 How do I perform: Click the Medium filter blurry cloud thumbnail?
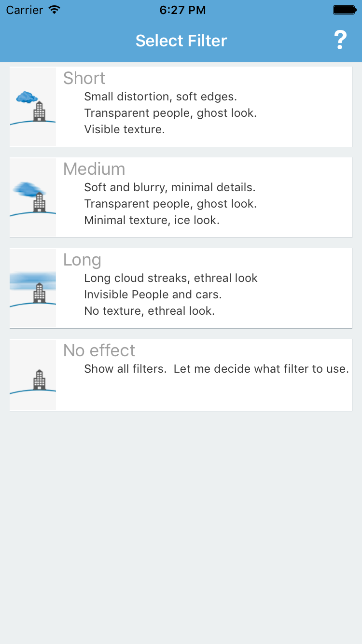33,197
